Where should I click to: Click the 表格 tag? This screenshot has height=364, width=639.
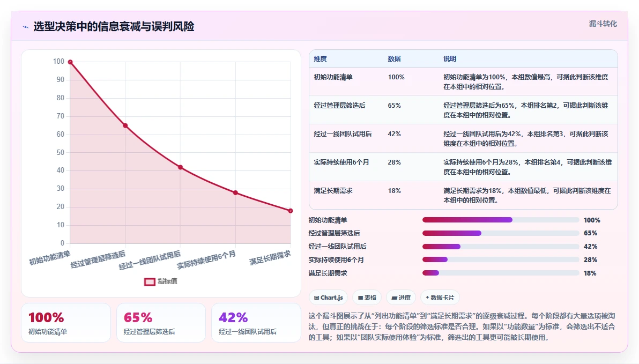pos(367,298)
